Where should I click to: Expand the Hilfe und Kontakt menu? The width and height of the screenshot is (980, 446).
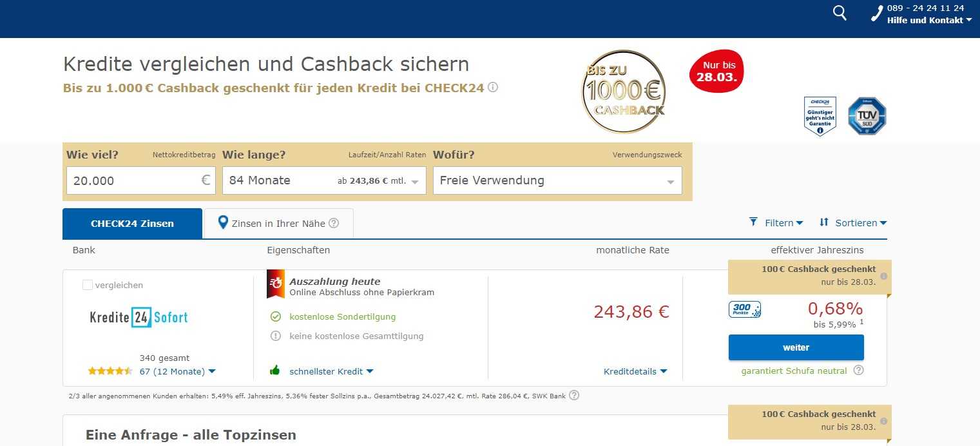coord(929,20)
